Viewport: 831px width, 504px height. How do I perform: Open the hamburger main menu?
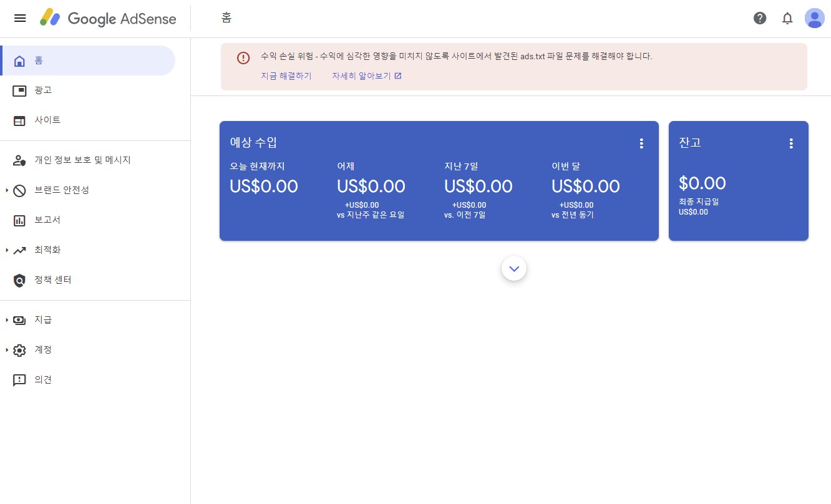point(20,18)
